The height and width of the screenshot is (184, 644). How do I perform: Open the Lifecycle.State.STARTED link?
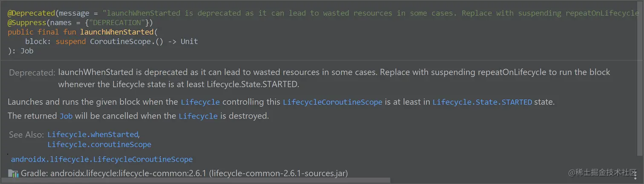482,102
